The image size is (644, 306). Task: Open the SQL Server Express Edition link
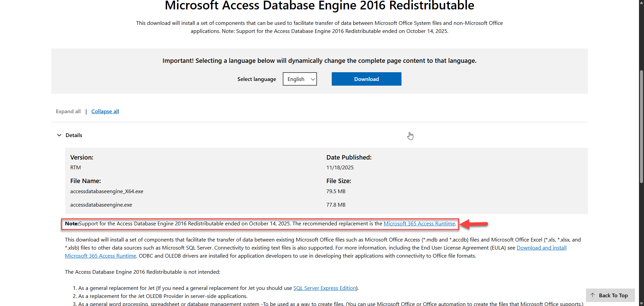pos(324,288)
